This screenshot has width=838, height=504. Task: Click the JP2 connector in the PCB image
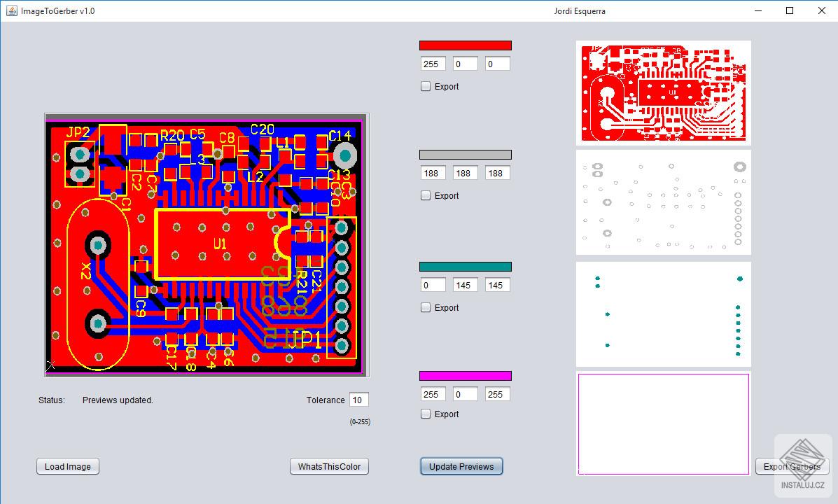[81, 164]
